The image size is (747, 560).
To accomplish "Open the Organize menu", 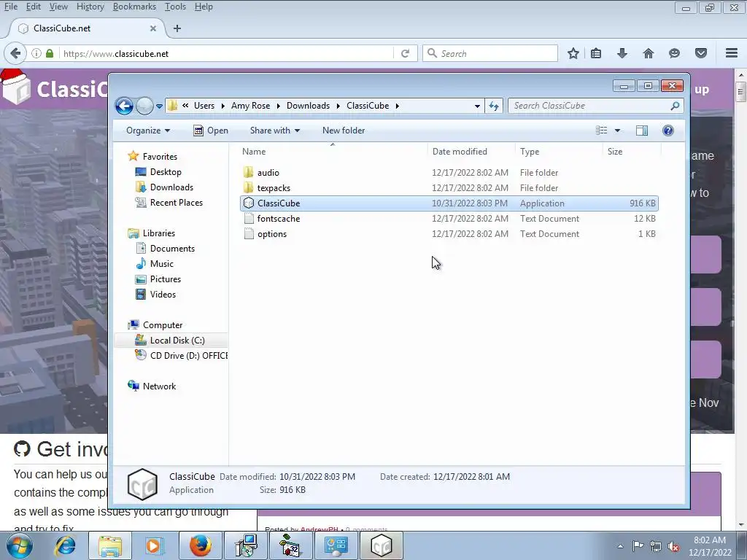I will (x=148, y=131).
